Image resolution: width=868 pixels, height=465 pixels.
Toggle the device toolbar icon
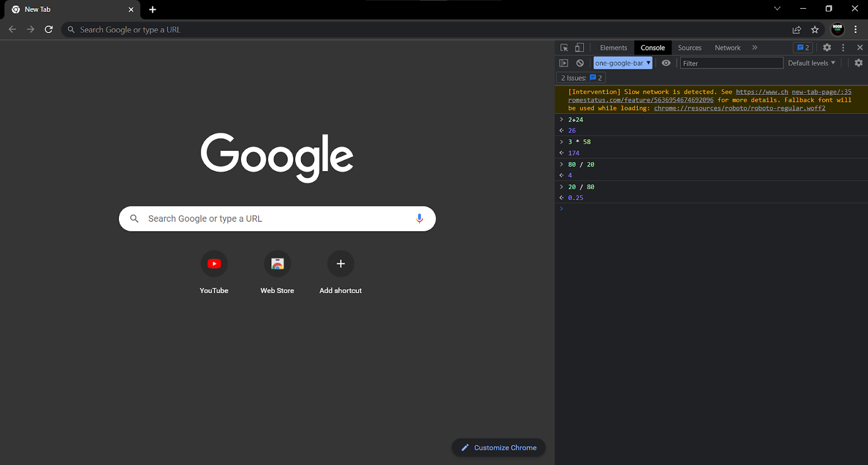579,48
